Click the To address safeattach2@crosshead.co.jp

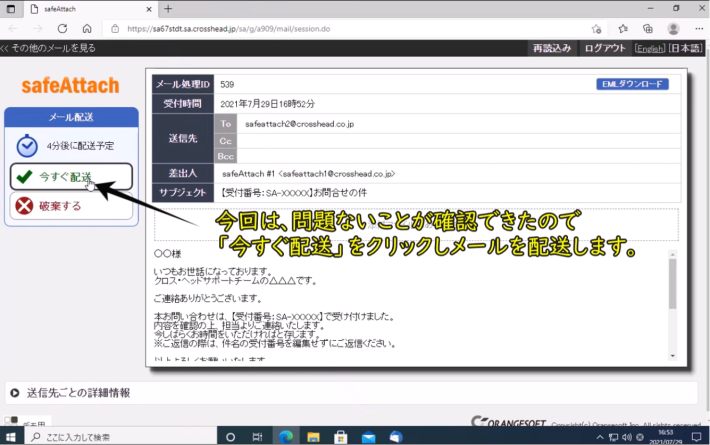pyautogui.click(x=299, y=124)
